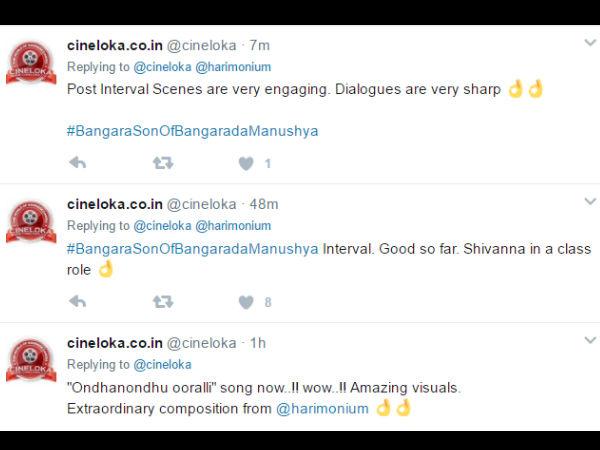Expand options chevron on the 48m tweet
The image size is (600, 450).
590,201
